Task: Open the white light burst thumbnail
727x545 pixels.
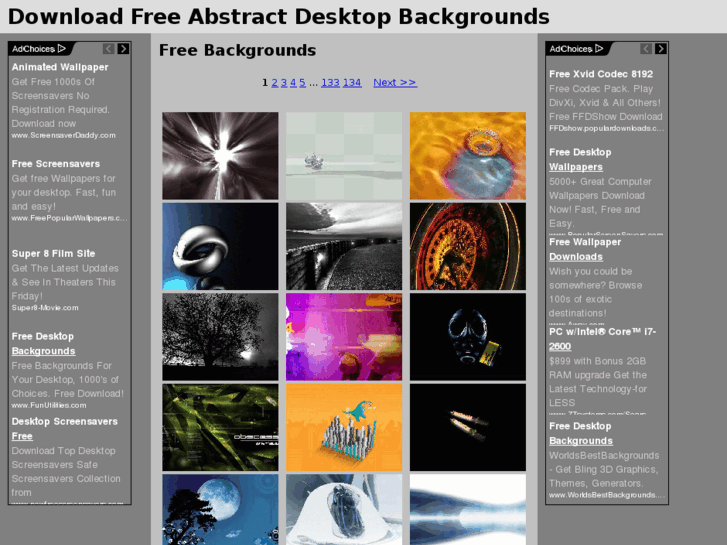Action: [x=220, y=156]
